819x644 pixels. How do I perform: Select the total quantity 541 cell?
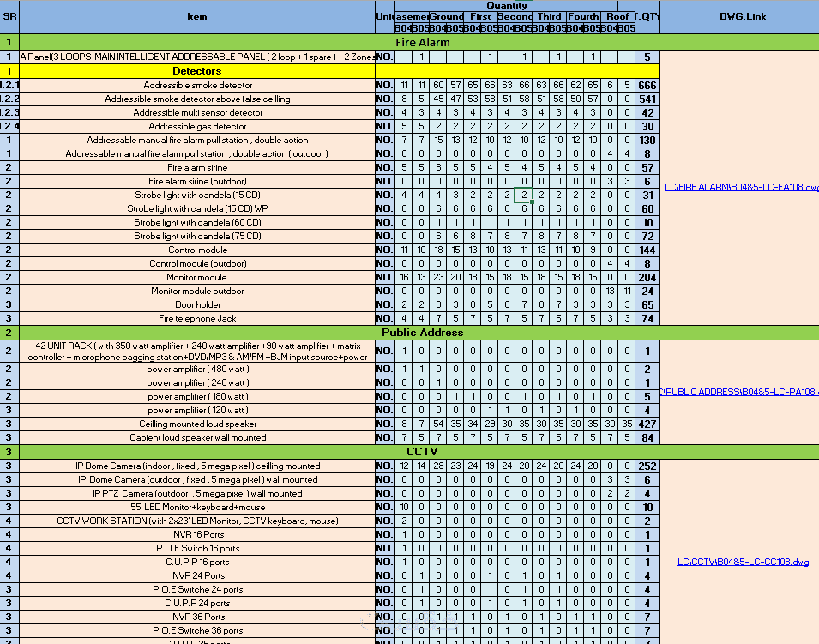point(647,99)
